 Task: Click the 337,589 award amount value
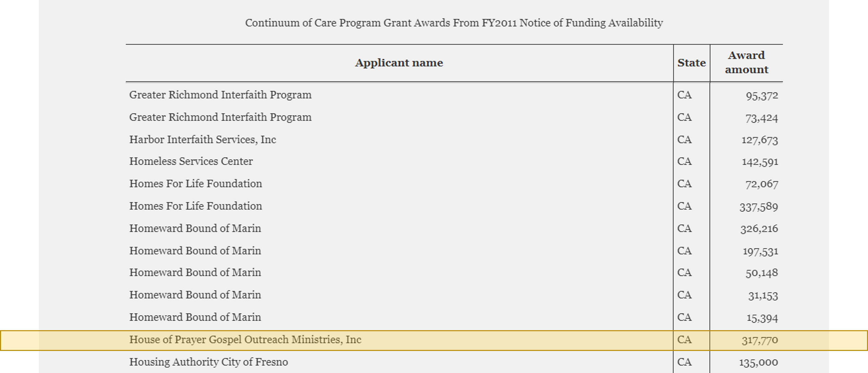click(x=758, y=207)
